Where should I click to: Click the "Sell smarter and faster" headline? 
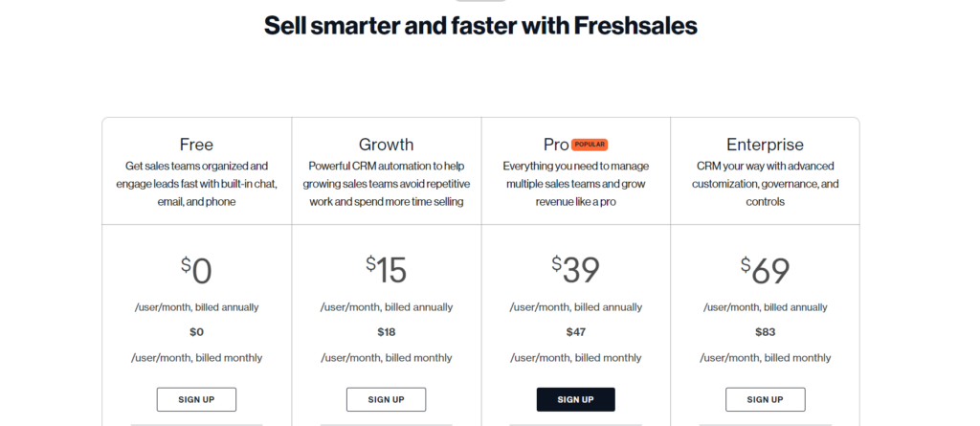tap(480, 26)
